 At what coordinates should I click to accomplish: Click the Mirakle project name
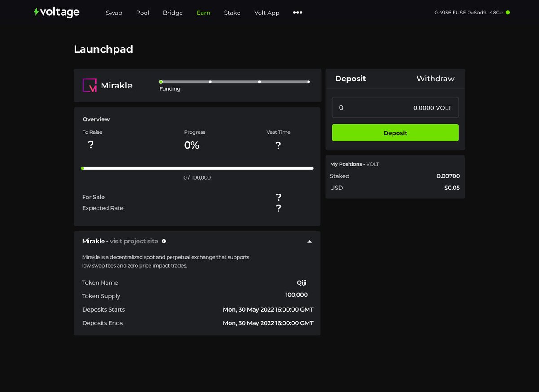[x=116, y=85]
